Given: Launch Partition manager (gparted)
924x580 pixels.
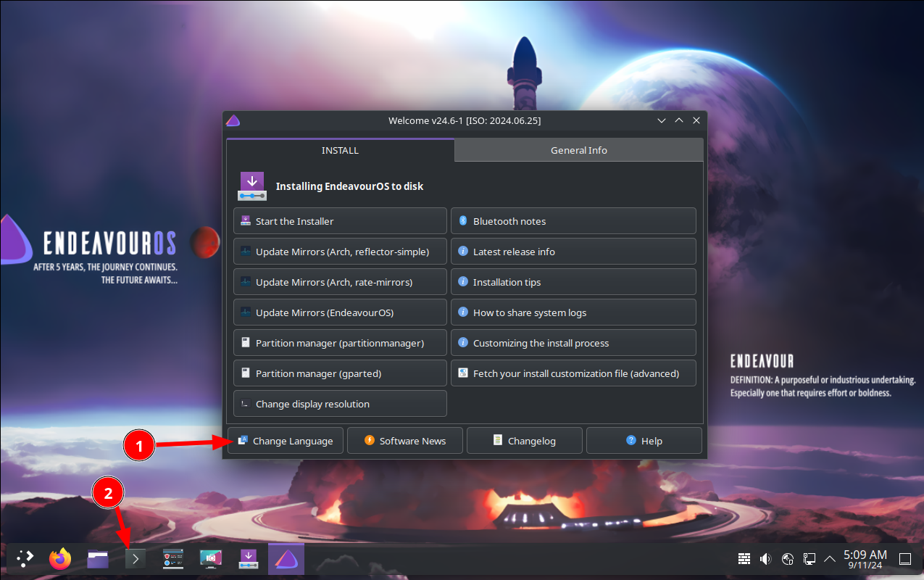Looking at the screenshot, I should [340, 373].
